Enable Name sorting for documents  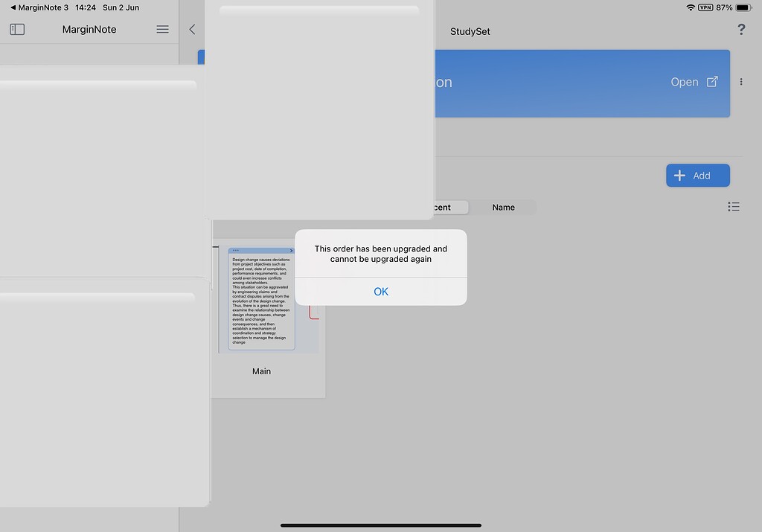(x=503, y=207)
